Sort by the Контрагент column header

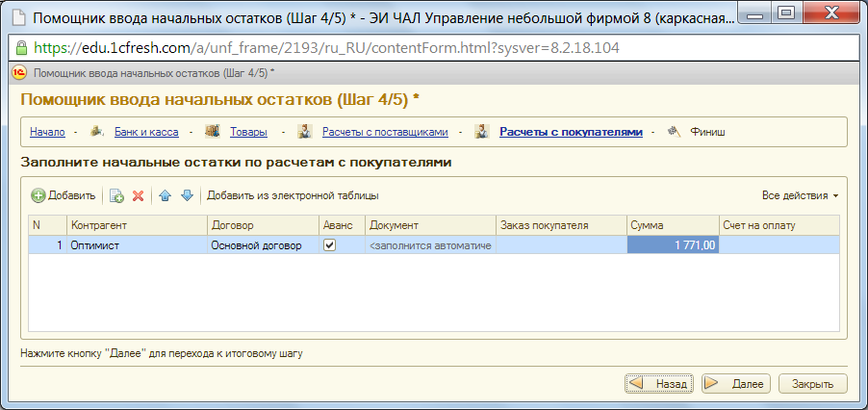tap(138, 225)
